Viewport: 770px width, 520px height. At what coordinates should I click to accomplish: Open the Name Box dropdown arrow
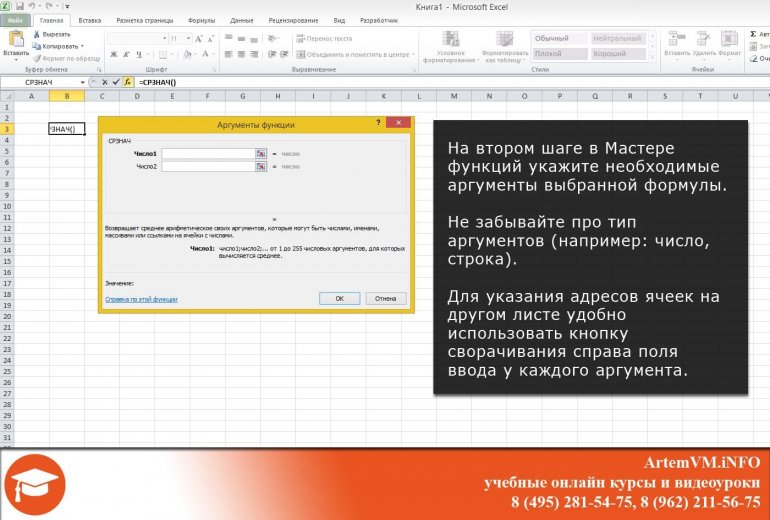82,82
